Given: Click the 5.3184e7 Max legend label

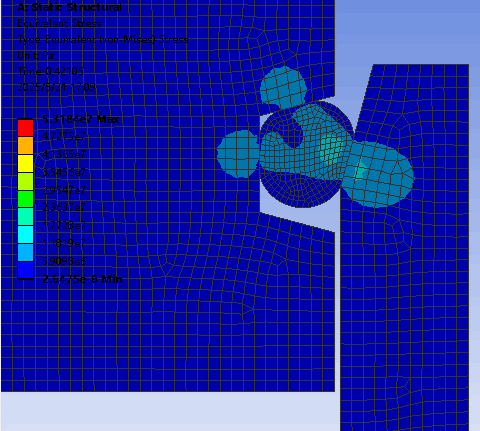Looking at the screenshot, I should (81, 119).
